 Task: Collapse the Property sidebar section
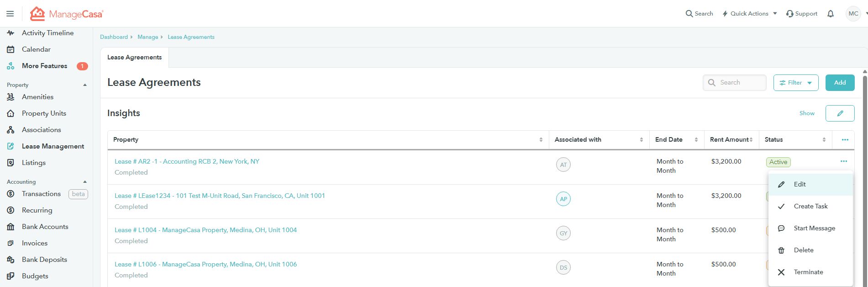[85, 85]
